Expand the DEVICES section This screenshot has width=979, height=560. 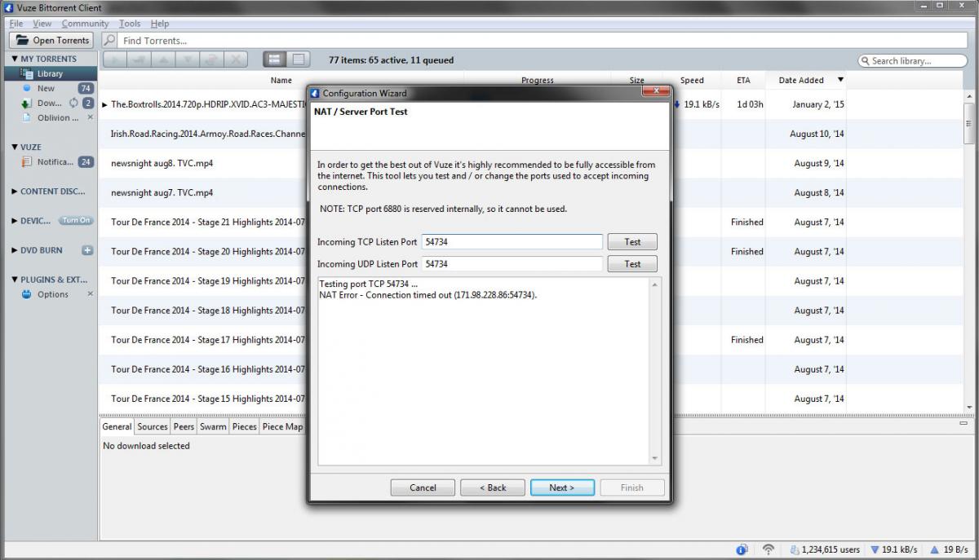15,221
